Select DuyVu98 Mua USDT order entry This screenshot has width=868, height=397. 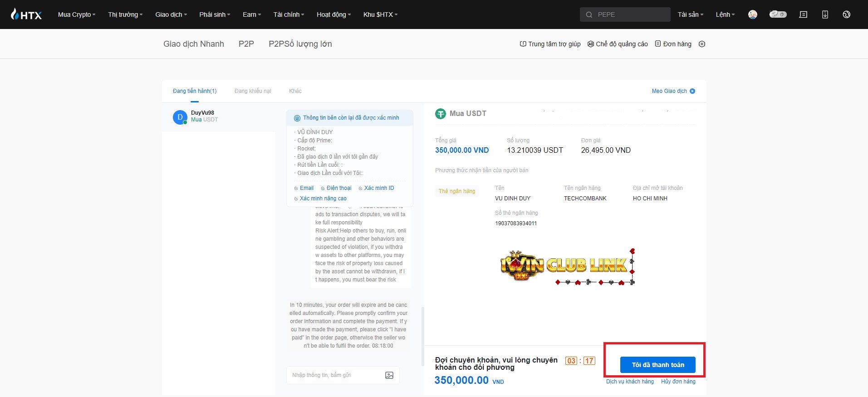tap(219, 117)
